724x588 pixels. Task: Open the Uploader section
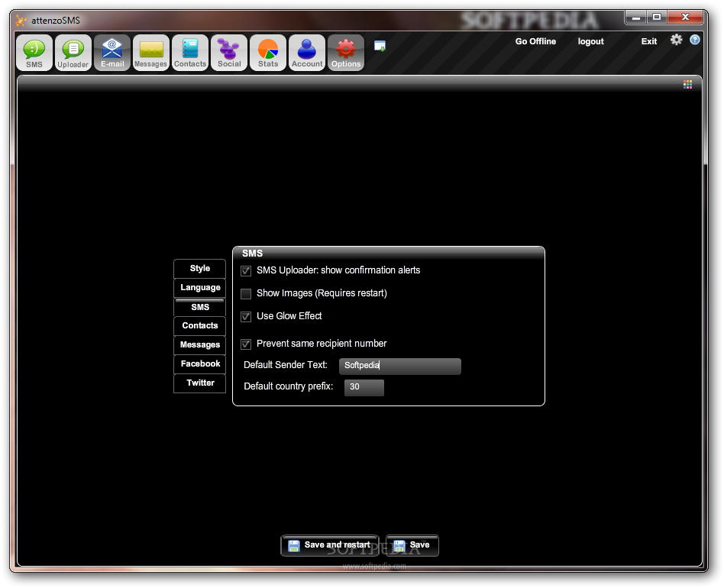(73, 53)
